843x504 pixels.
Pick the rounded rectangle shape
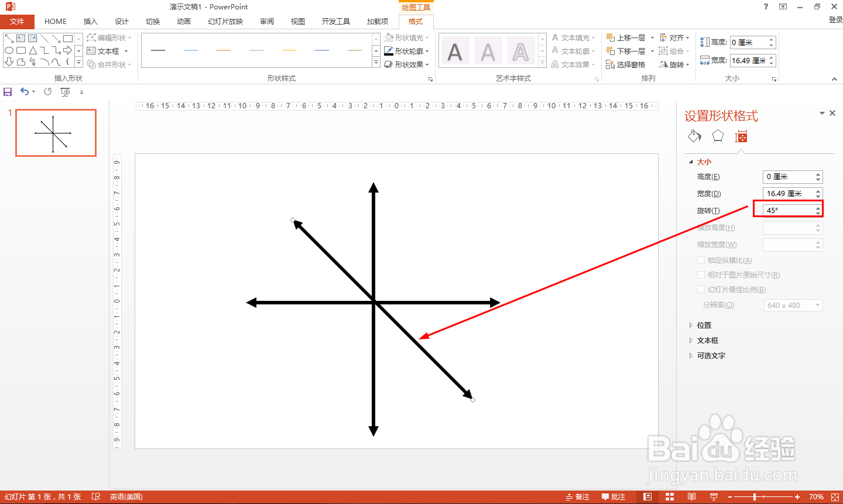[21, 50]
